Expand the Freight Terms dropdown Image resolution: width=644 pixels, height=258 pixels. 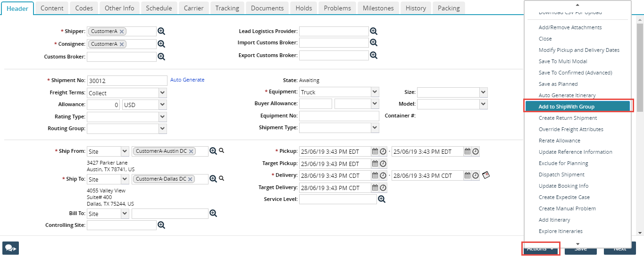click(x=162, y=93)
